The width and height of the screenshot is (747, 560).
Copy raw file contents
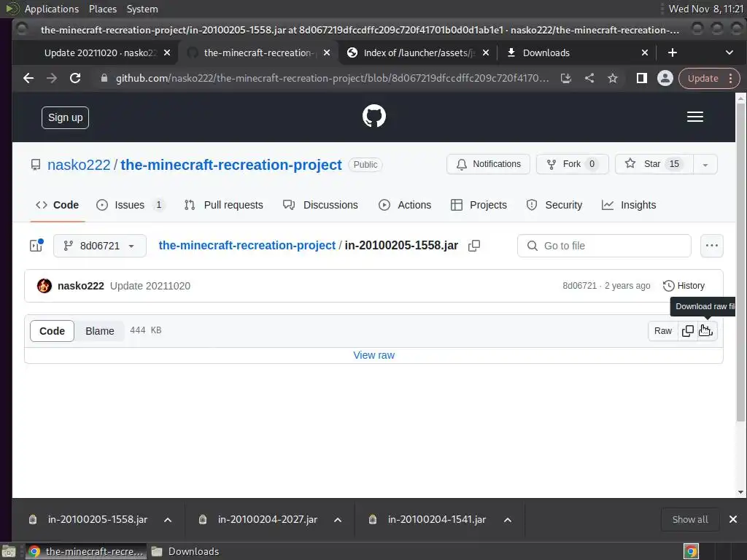tap(687, 331)
